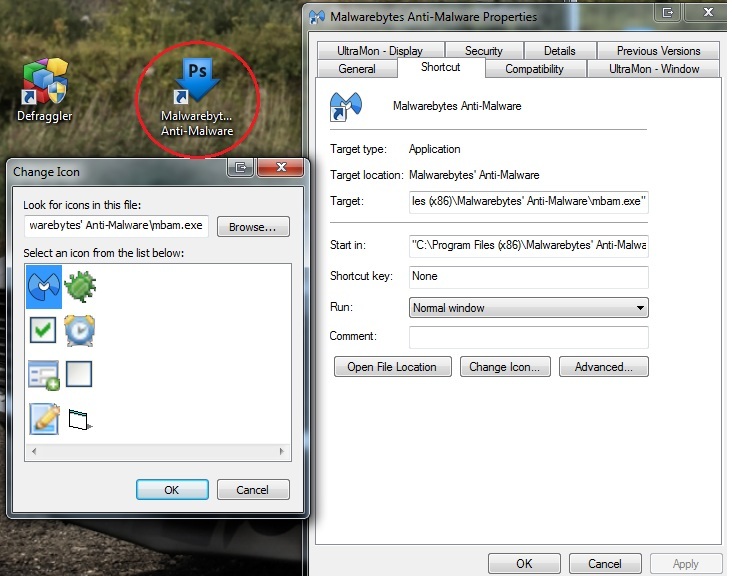
Task: Open the UltraMon - Display tab
Action: (x=380, y=50)
